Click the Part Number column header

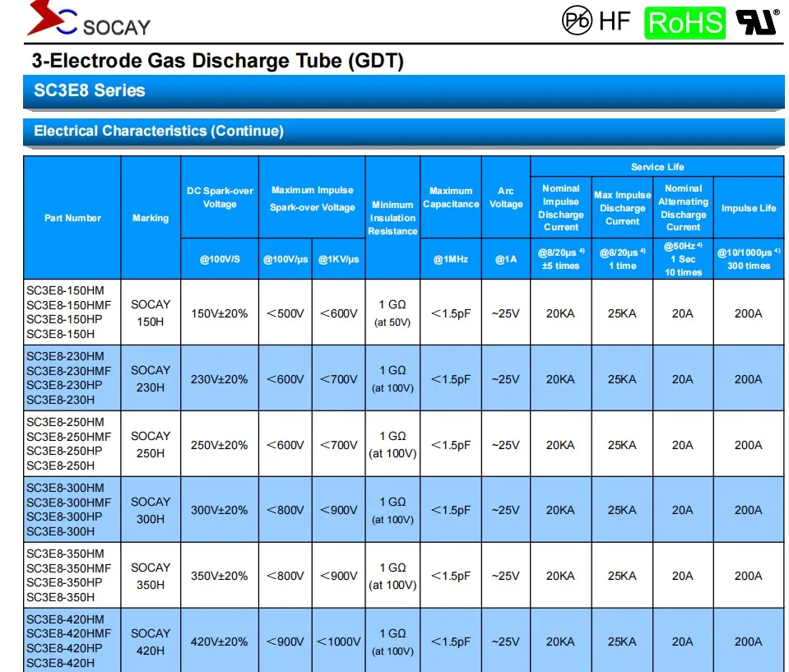[x=72, y=218]
